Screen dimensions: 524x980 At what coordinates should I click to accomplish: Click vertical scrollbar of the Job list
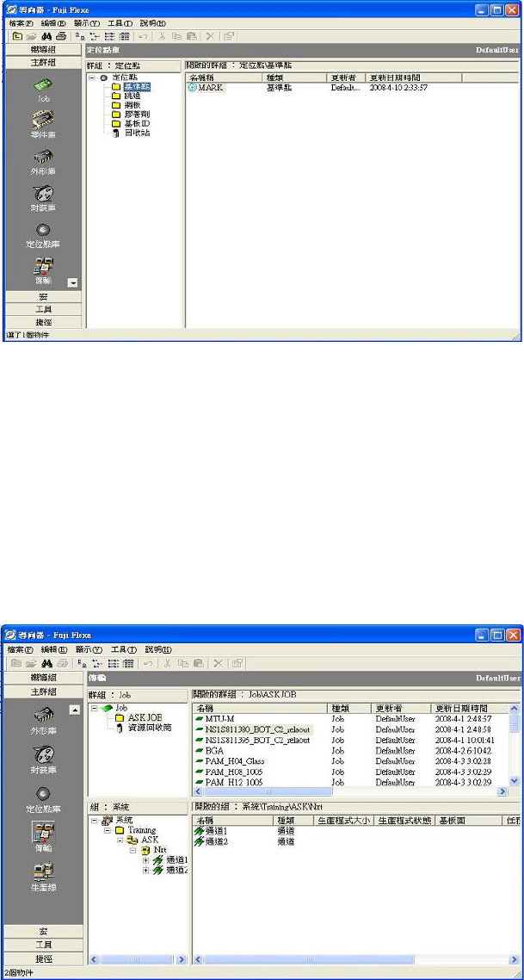click(x=515, y=744)
